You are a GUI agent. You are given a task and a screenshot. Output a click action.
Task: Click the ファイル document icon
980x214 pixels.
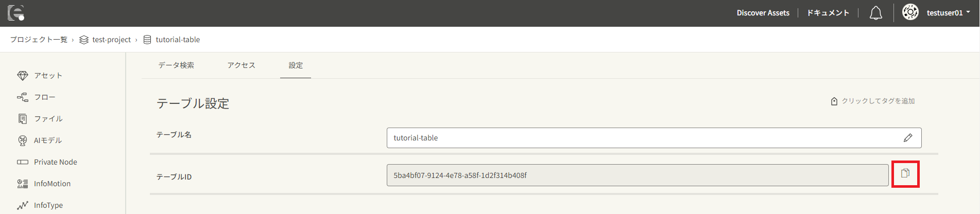[x=23, y=119]
